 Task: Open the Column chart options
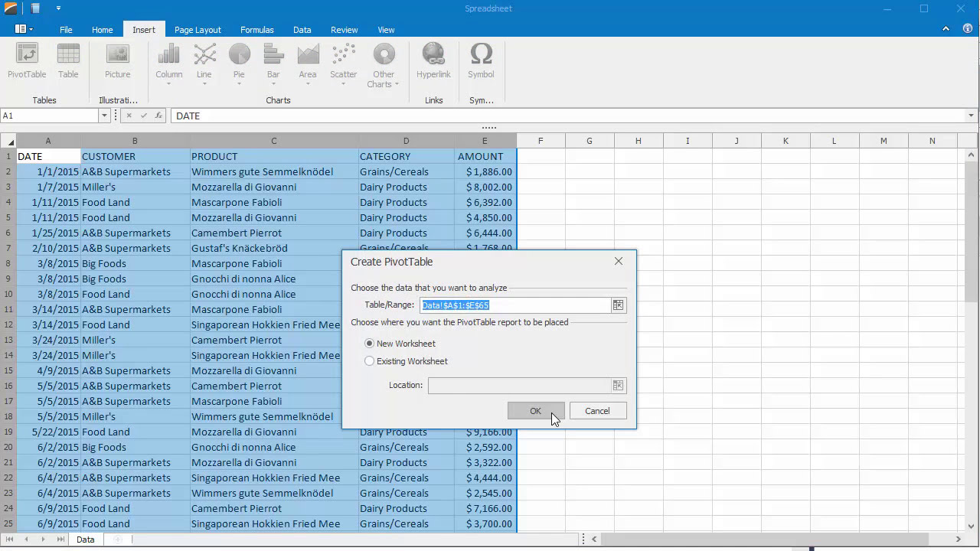168,64
